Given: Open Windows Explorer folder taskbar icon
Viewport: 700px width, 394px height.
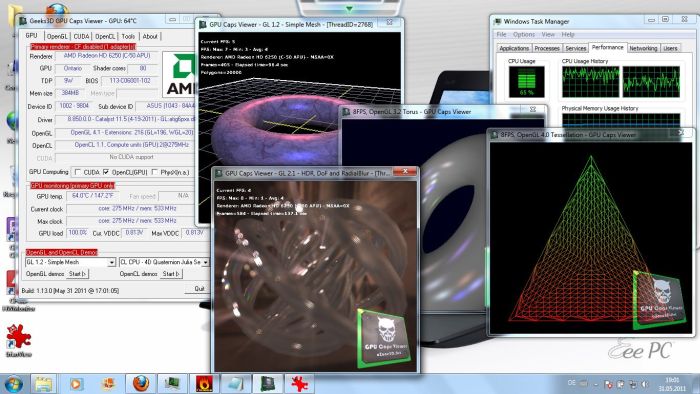Looking at the screenshot, I should 43,384.
